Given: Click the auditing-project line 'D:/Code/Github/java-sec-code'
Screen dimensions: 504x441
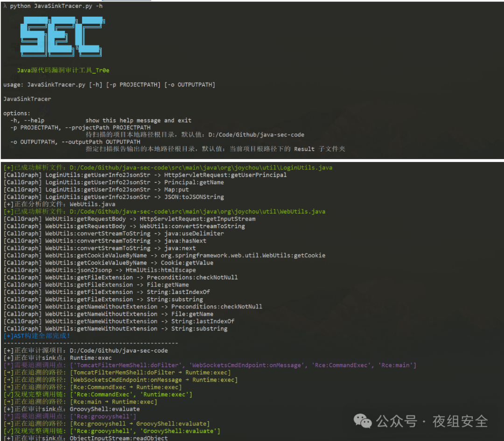Looking at the screenshot, I should [85, 350].
